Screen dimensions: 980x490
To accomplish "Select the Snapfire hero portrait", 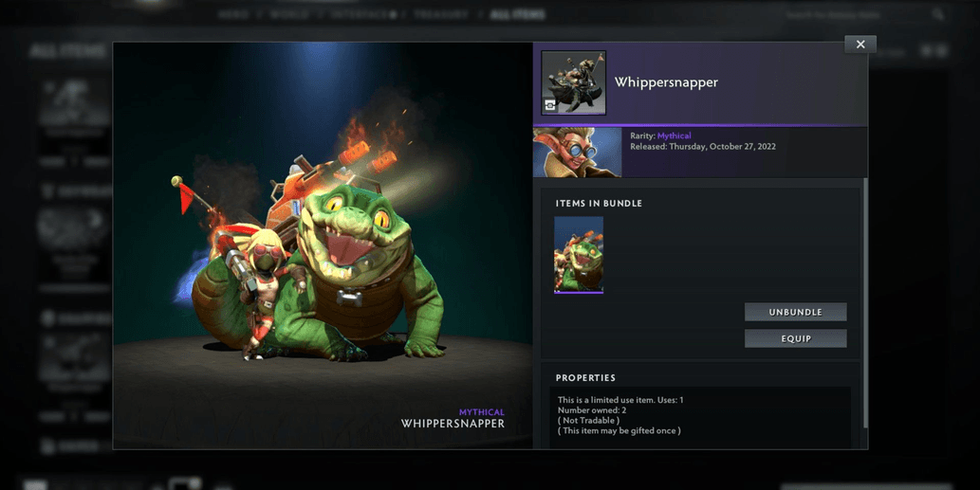I will tap(577, 153).
